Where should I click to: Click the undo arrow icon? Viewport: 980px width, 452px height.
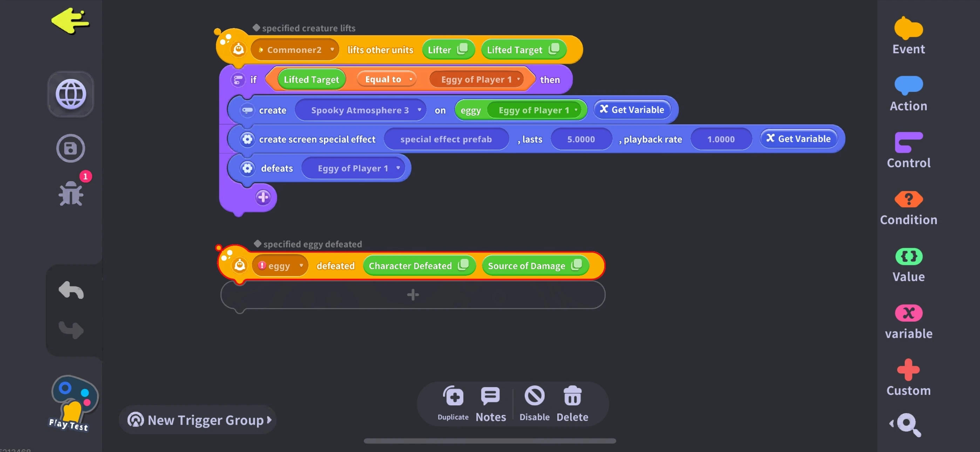pyautogui.click(x=71, y=290)
